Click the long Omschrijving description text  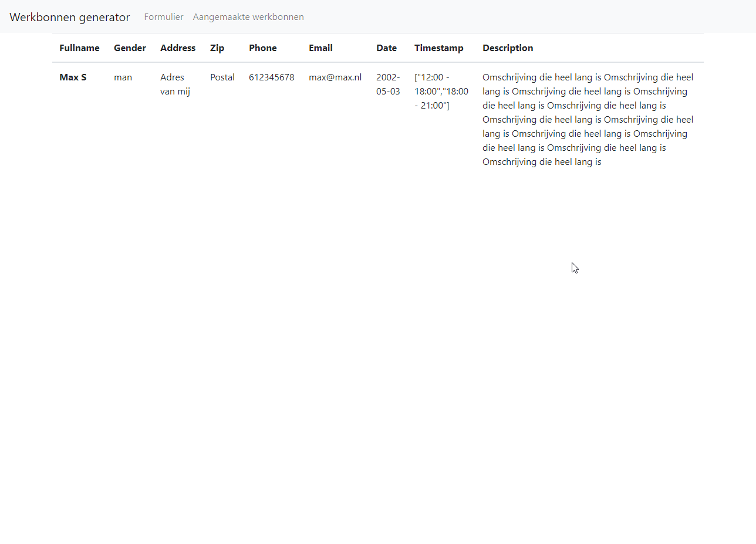pos(587,120)
